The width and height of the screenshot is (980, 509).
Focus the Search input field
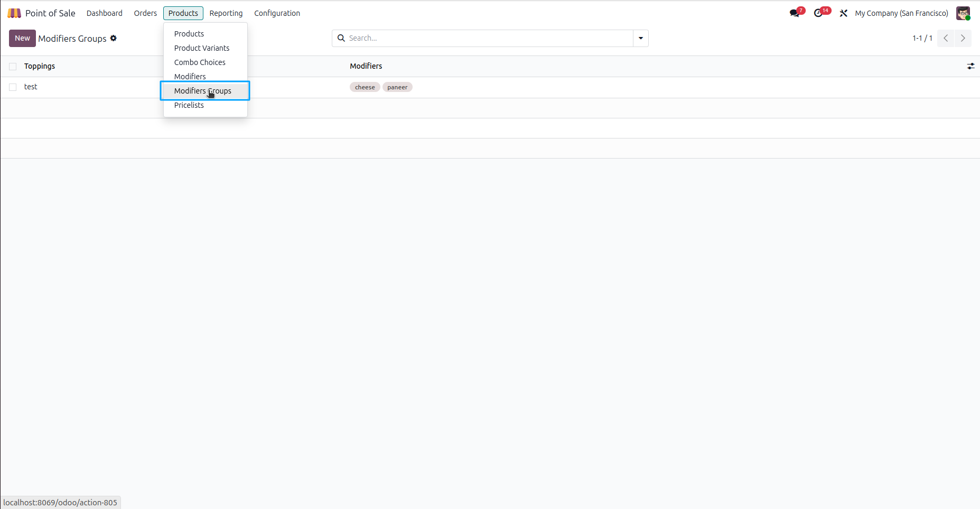[x=489, y=38]
